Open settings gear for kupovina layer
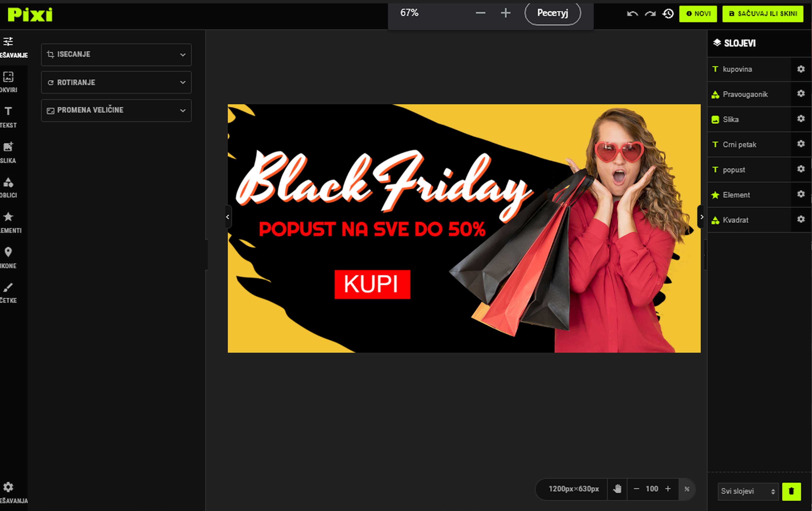The width and height of the screenshot is (812, 511). point(801,69)
